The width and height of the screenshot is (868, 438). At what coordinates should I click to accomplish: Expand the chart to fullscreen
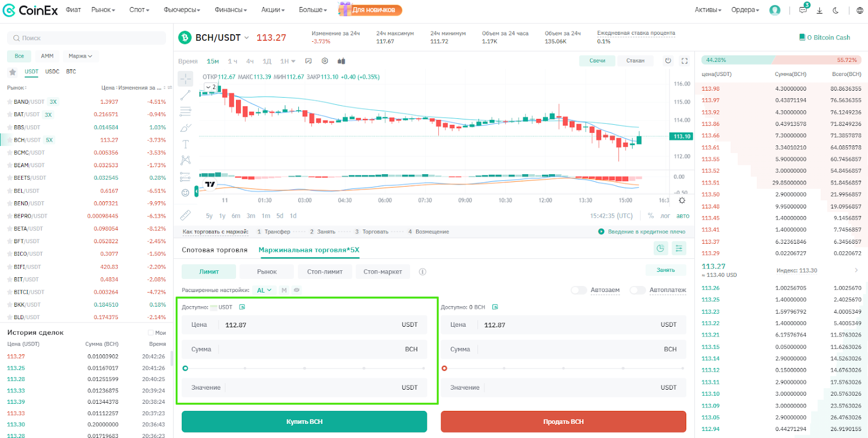click(685, 61)
